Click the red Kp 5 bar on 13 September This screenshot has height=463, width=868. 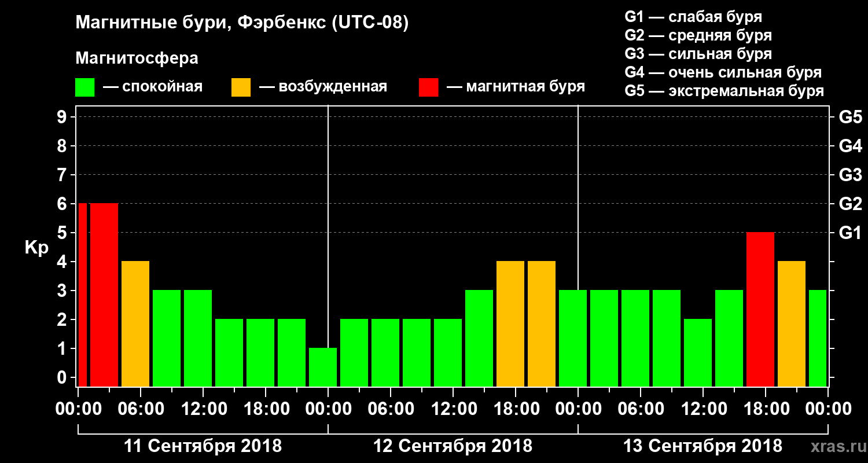760,309
